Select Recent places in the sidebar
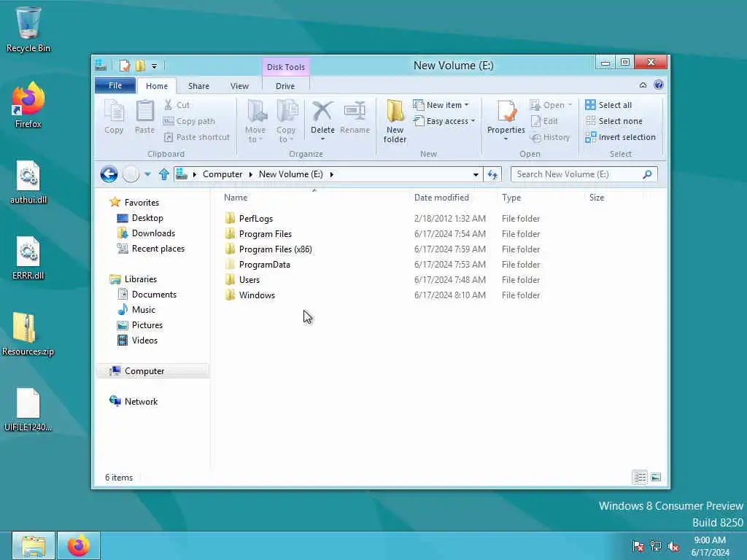Screen dimensions: 747x560 (158, 249)
